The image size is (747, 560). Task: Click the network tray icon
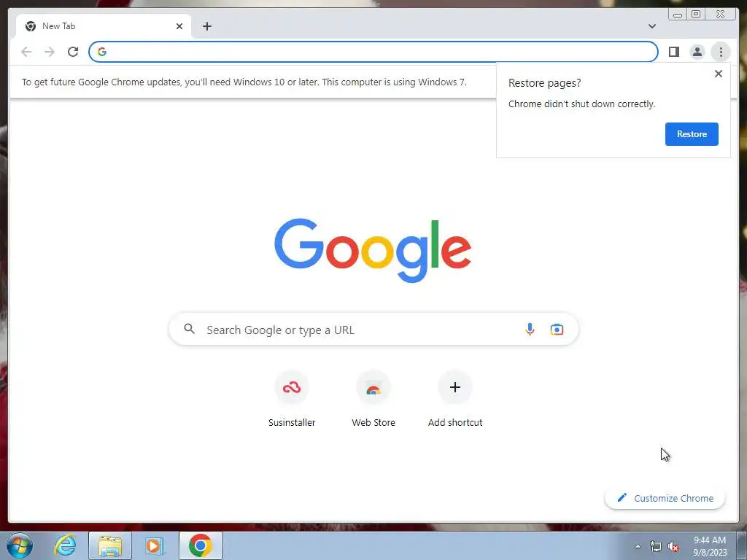pyautogui.click(x=656, y=546)
